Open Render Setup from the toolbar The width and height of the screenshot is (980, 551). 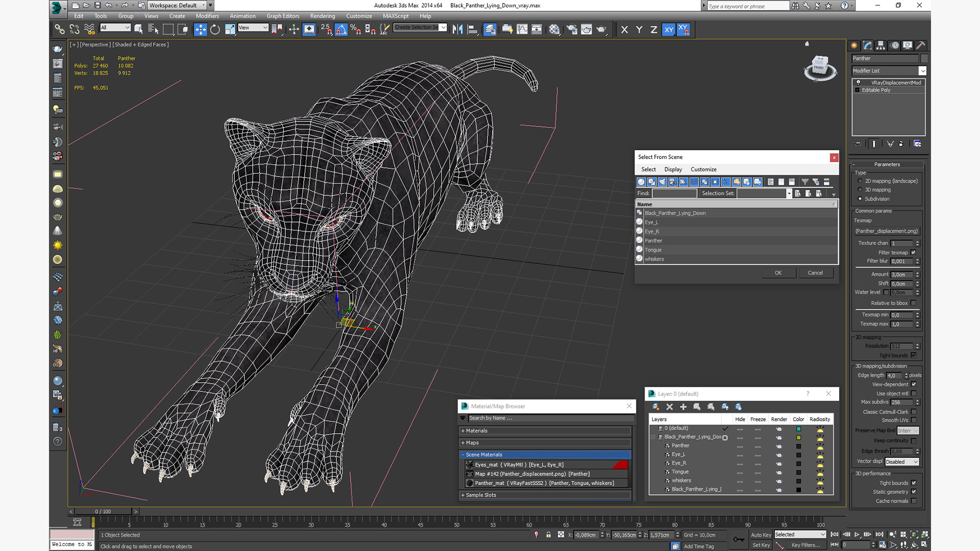click(x=572, y=29)
